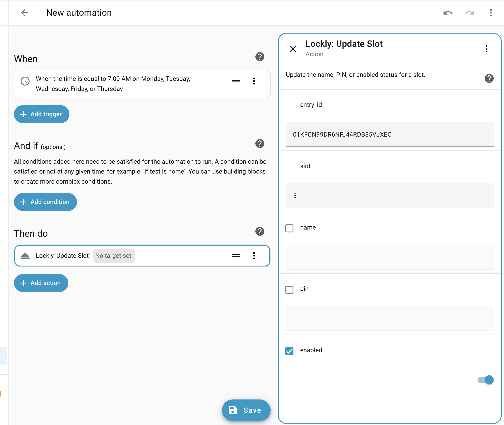Screen dimensions: 504x425
Task: Click the undo icon in header
Action: point(448,13)
